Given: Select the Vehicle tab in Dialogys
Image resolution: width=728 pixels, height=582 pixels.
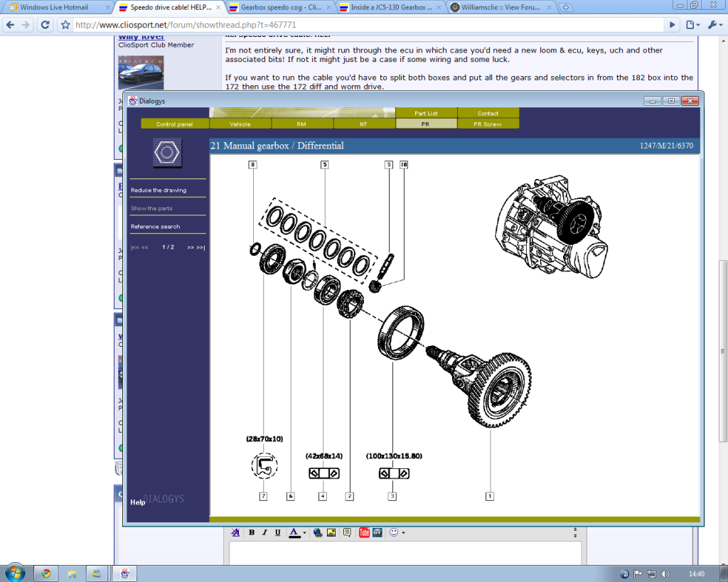Looking at the screenshot, I should (240, 124).
